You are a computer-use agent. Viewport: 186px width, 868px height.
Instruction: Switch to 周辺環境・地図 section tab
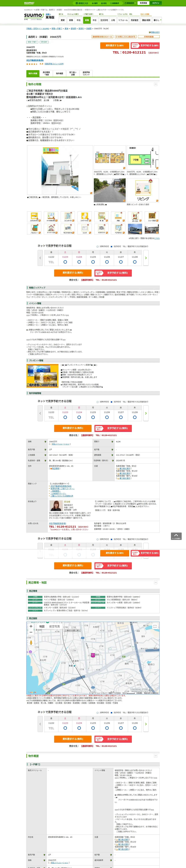(46, 73)
